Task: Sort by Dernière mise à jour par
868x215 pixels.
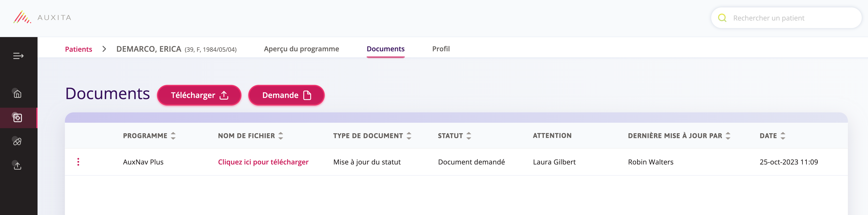Action: tap(728, 136)
